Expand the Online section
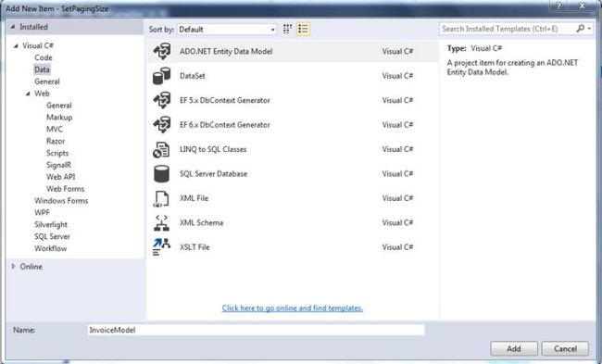 click(x=14, y=266)
